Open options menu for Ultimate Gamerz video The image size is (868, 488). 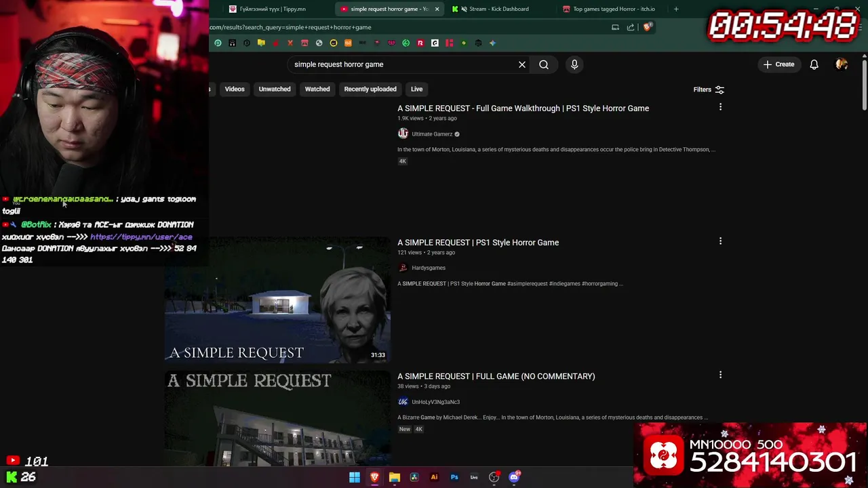coord(720,107)
